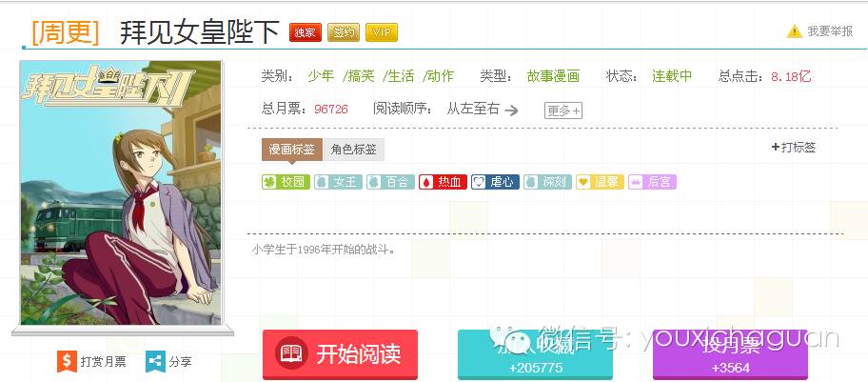This screenshot has width=868, height=382.
Task: Start reading with 开始阅读 button
Action: [x=341, y=354]
